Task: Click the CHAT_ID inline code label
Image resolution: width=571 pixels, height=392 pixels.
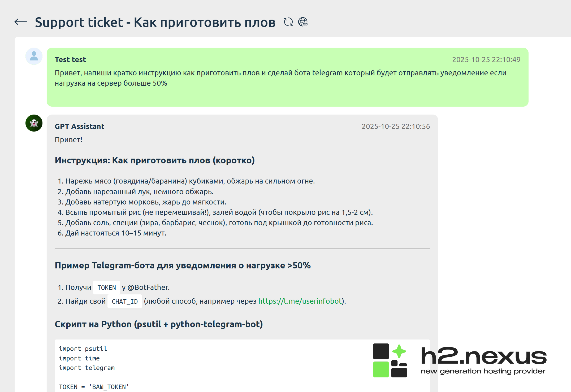Action: [125, 301]
